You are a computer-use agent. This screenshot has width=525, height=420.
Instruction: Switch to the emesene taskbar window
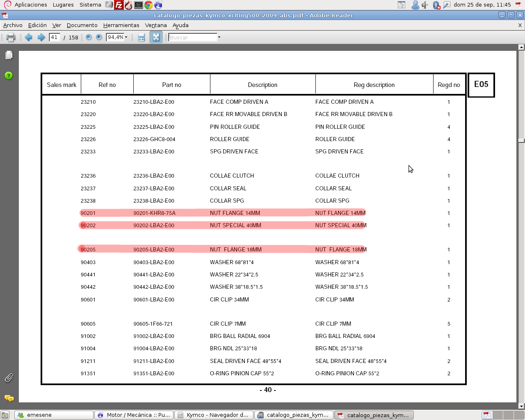(53, 415)
